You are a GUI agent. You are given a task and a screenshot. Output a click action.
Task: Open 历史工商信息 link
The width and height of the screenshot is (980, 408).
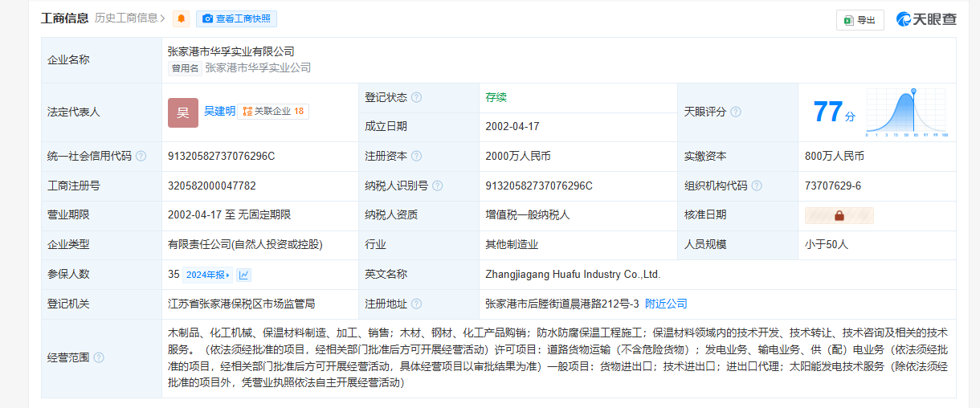(130, 18)
